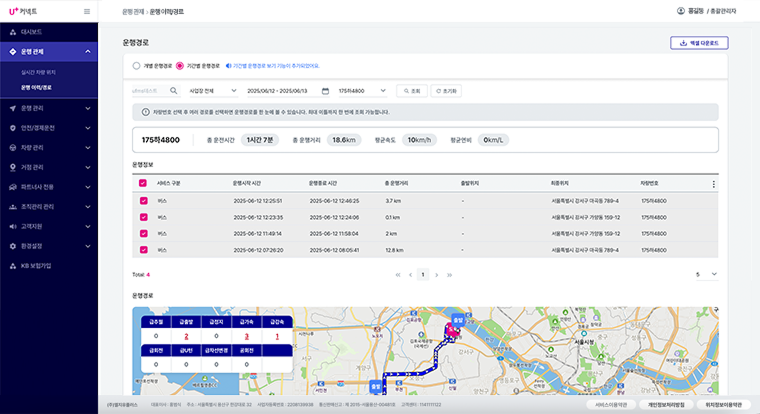Expand the 운행 관리 menu chevron
The height and width of the screenshot is (414, 760).
pyautogui.click(x=88, y=108)
